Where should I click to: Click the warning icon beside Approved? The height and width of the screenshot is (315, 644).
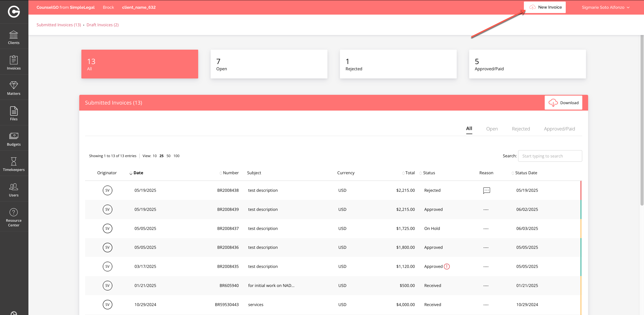point(447,267)
